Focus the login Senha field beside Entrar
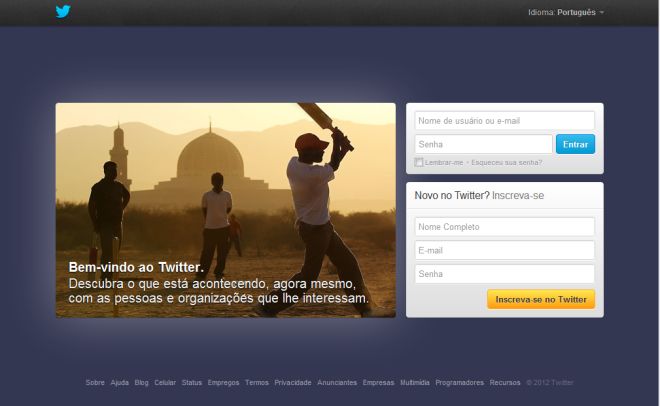660x406 pixels. click(483, 144)
